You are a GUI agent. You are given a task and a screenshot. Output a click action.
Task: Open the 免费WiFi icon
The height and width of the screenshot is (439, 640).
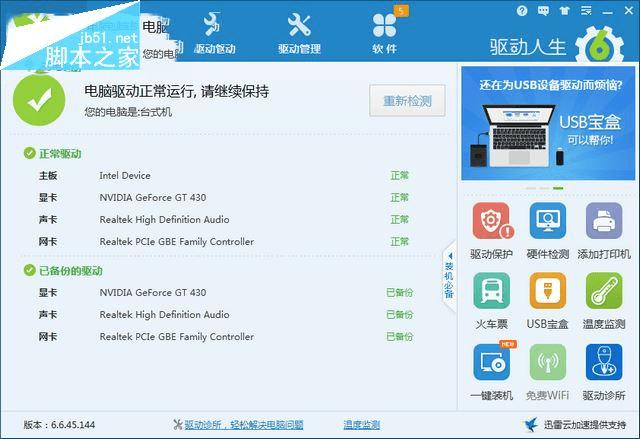pos(548,362)
